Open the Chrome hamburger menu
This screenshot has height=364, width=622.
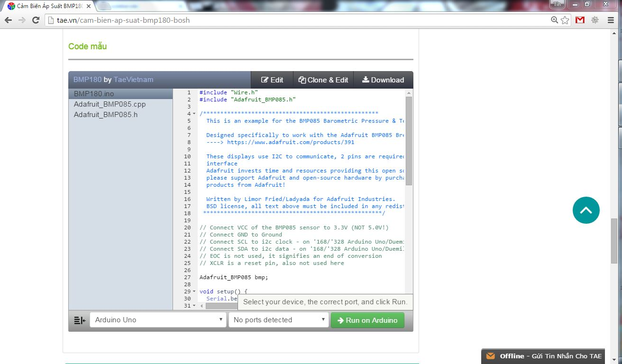[x=611, y=20]
